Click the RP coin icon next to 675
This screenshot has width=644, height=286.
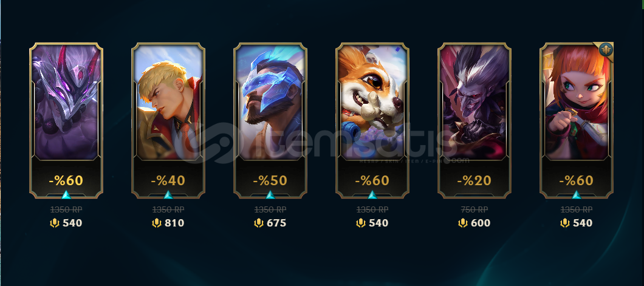coord(258,223)
